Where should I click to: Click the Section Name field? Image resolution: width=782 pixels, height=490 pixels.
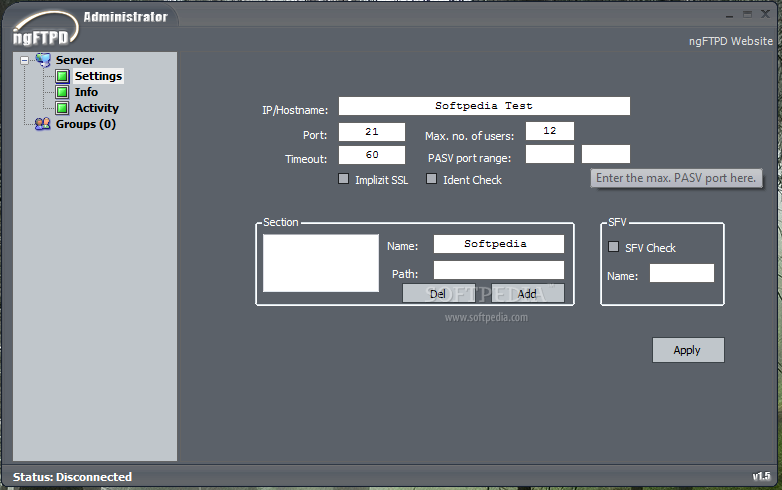(x=499, y=244)
